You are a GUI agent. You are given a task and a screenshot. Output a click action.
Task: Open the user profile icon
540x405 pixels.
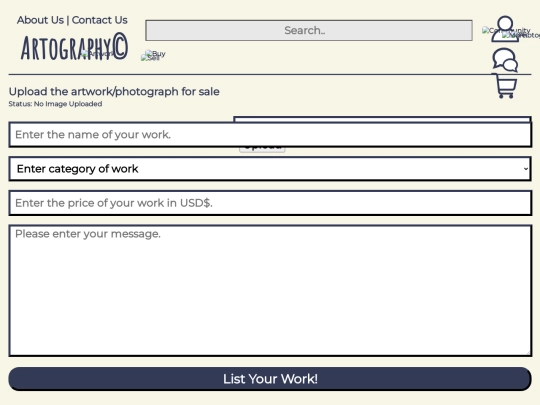505,29
